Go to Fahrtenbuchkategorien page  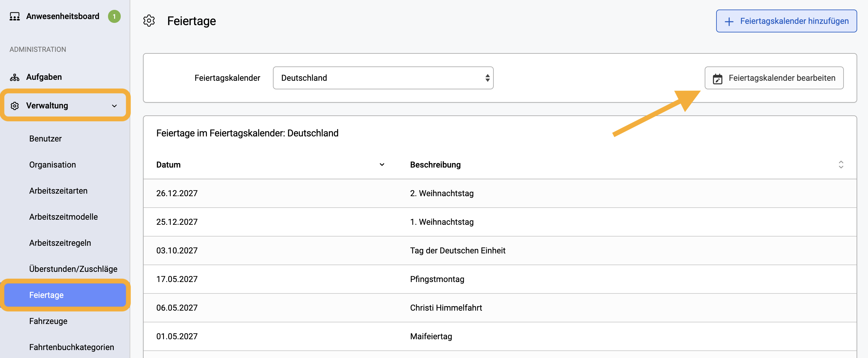click(x=71, y=347)
